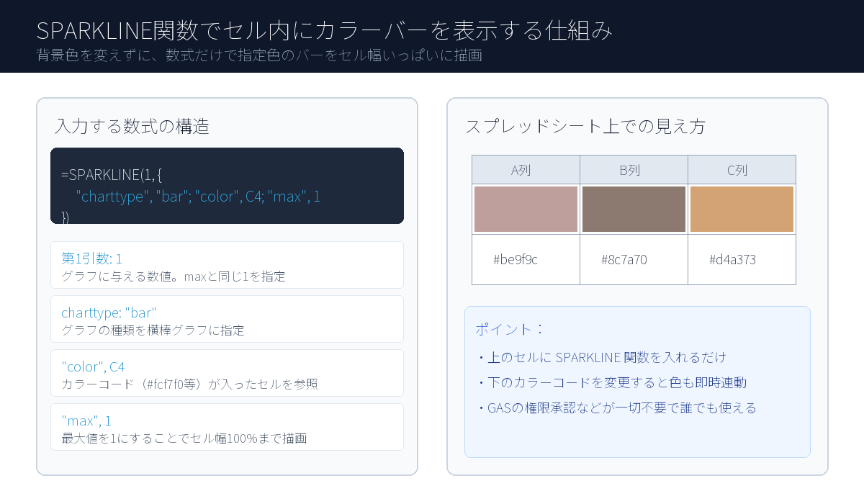Click the brown-gray color bar in column B
This screenshot has height=504, width=864.
(x=634, y=209)
